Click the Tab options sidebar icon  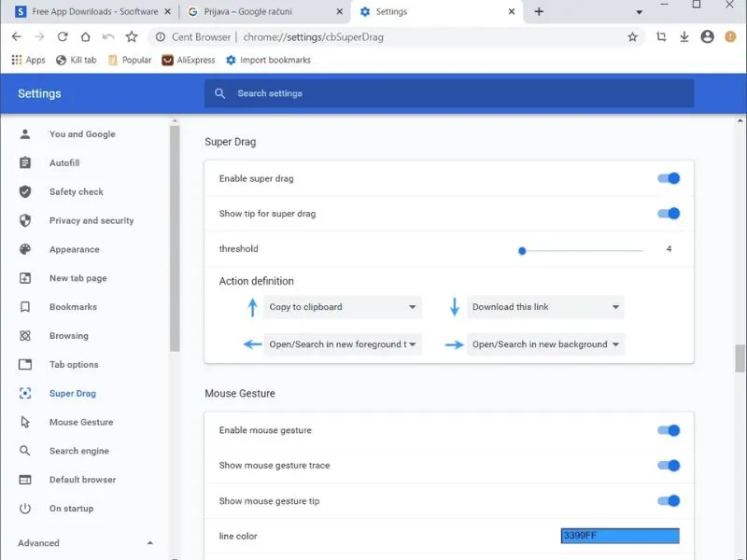coord(25,365)
